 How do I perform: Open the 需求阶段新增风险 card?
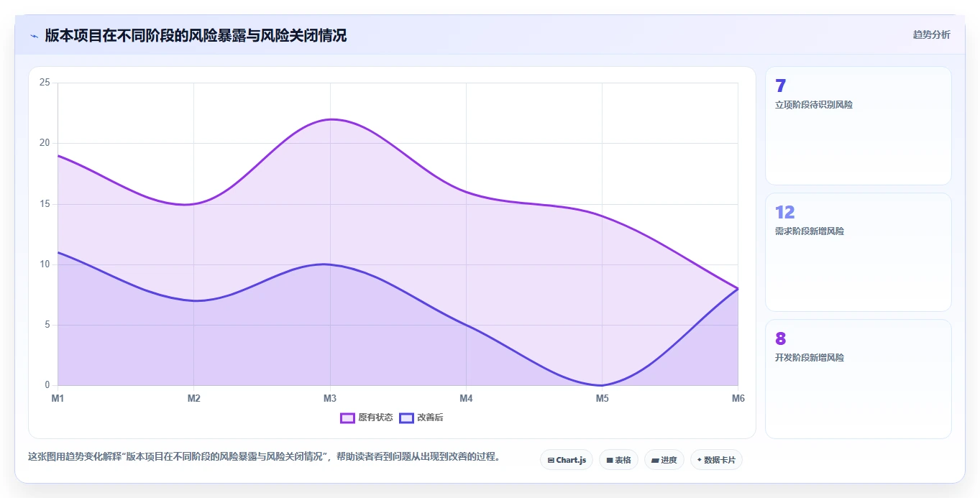[858, 252]
